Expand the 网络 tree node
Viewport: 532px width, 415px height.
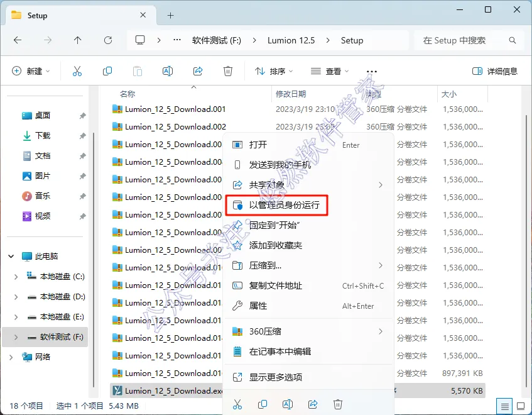11,357
